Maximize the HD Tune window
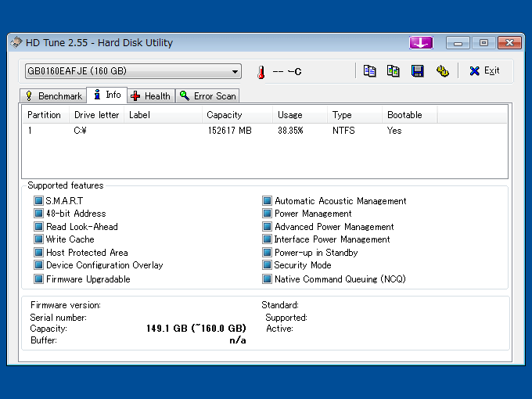 pyautogui.click(x=483, y=43)
